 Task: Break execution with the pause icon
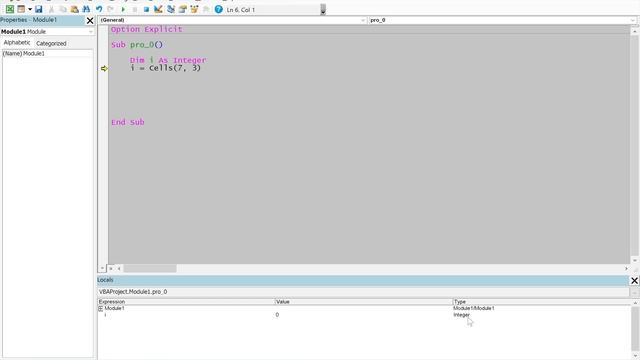[135, 9]
